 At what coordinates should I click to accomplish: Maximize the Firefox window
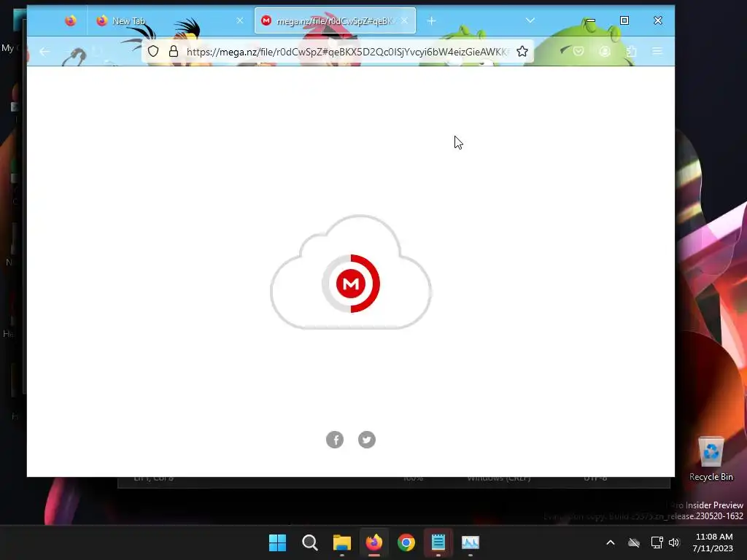click(x=624, y=20)
